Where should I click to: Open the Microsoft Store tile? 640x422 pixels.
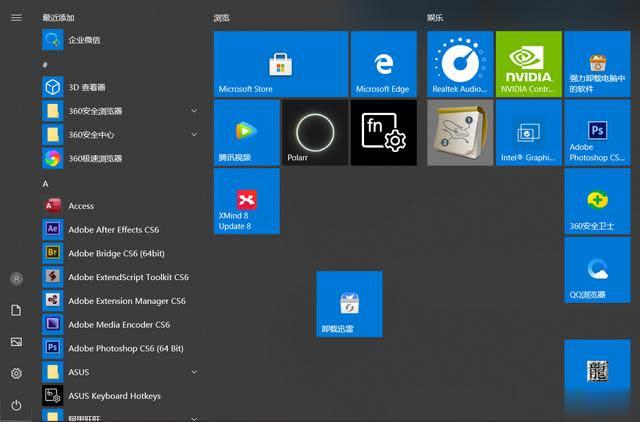281,64
